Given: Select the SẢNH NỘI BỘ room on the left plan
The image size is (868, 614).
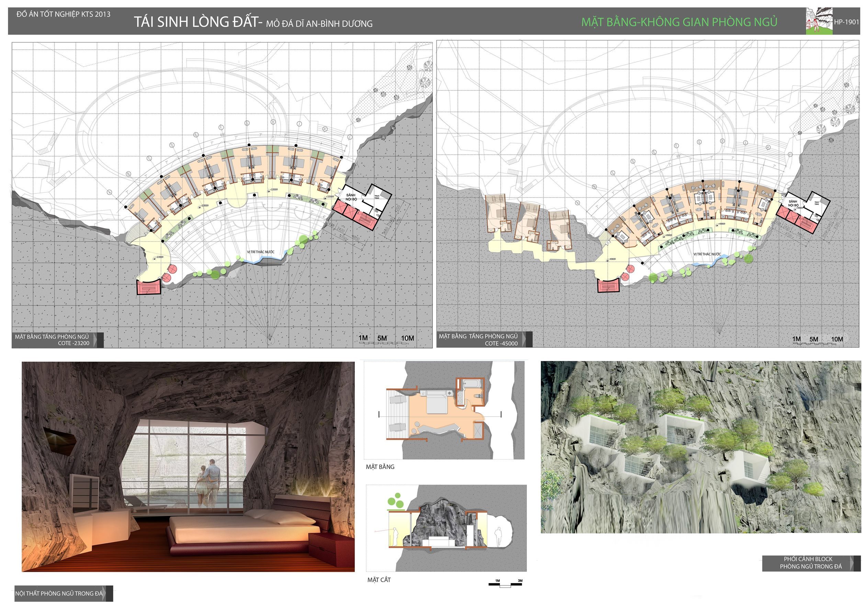Looking at the screenshot, I should [x=351, y=197].
